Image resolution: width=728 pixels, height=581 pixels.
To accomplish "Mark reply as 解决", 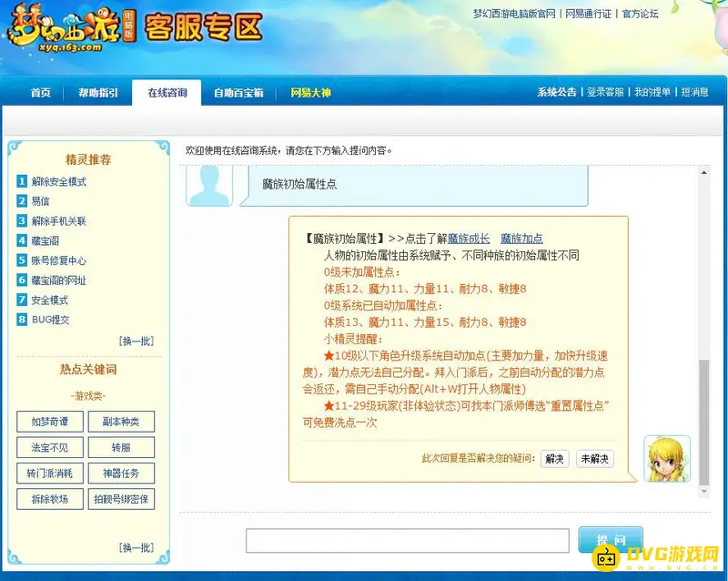I will click(x=554, y=459).
